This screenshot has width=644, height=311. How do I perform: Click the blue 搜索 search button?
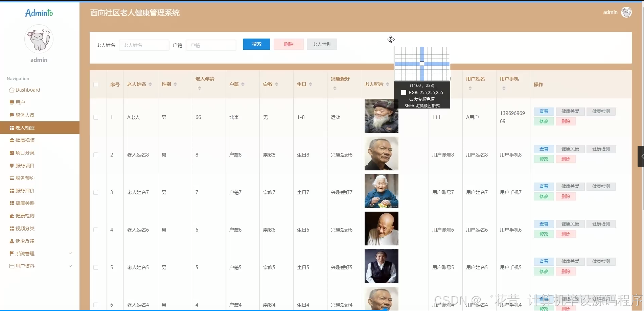pos(257,44)
